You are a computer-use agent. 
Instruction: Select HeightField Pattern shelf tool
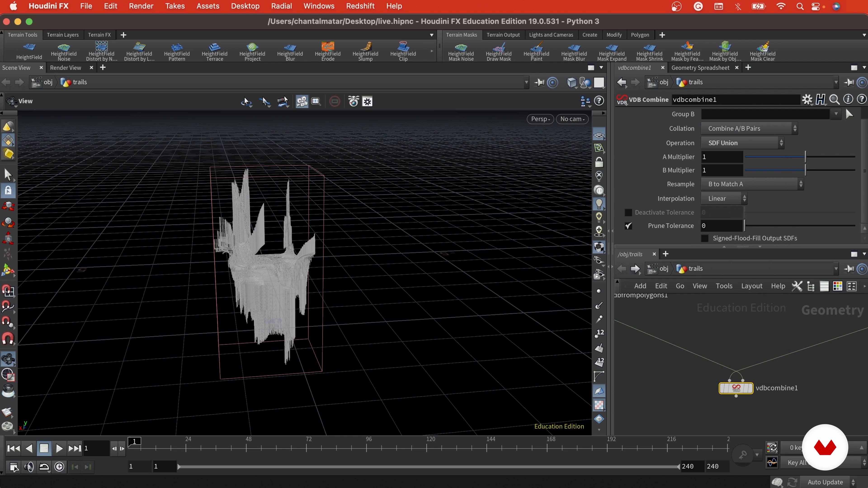coord(177,52)
